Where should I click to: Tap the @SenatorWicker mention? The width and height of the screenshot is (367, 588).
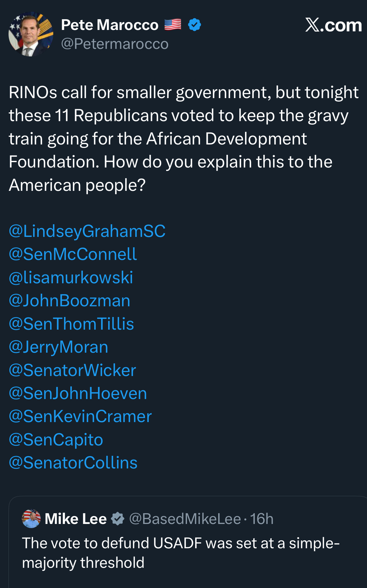point(73,370)
